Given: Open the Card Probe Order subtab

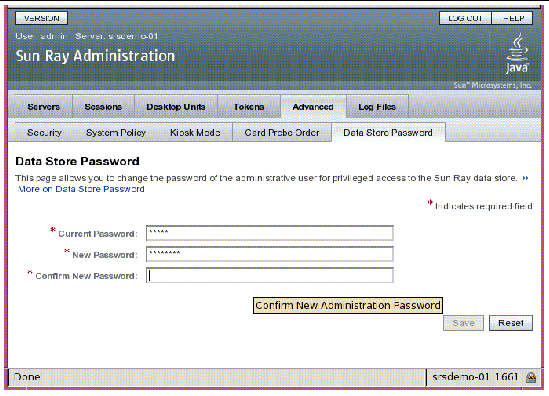Looking at the screenshot, I should coord(282,133).
